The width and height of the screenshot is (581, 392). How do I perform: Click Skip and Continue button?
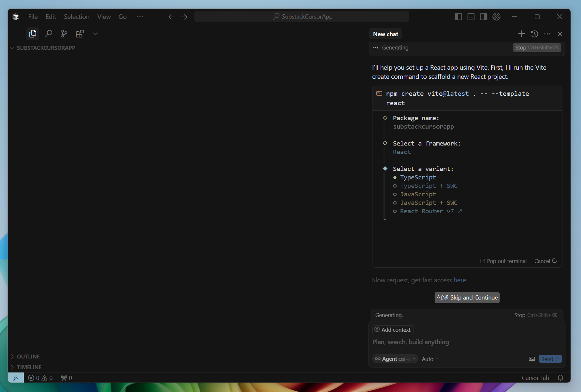(x=467, y=297)
